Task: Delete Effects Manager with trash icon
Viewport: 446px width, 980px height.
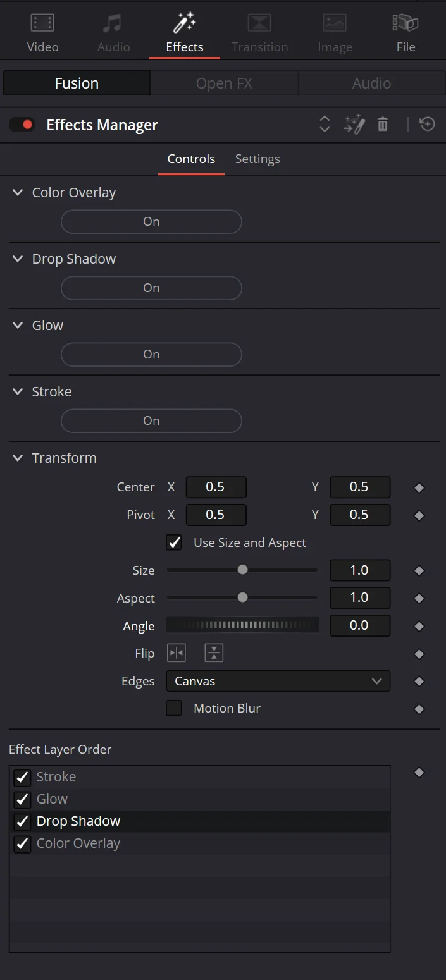Action: [x=383, y=125]
